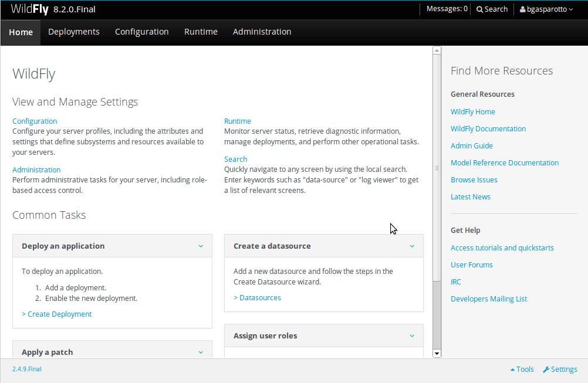The height and width of the screenshot is (383, 588).
Task: Open the IRC help link
Action: pyautogui.click(x=455, y=282)
